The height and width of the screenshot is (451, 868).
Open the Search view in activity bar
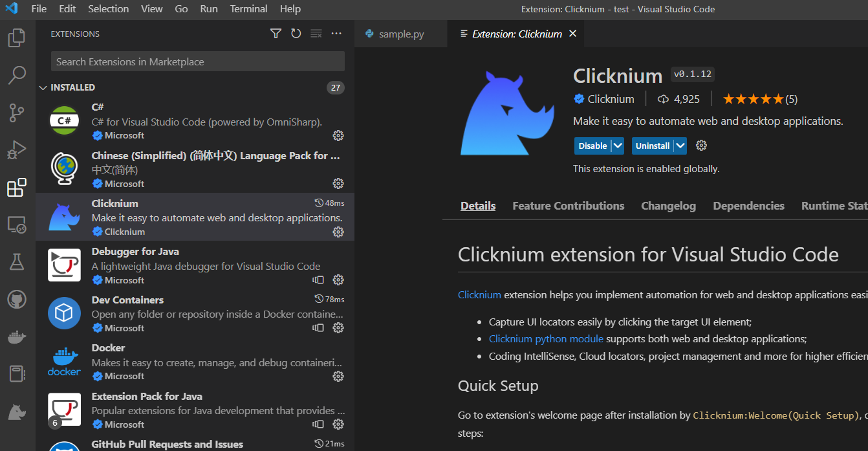coord(17,75)
